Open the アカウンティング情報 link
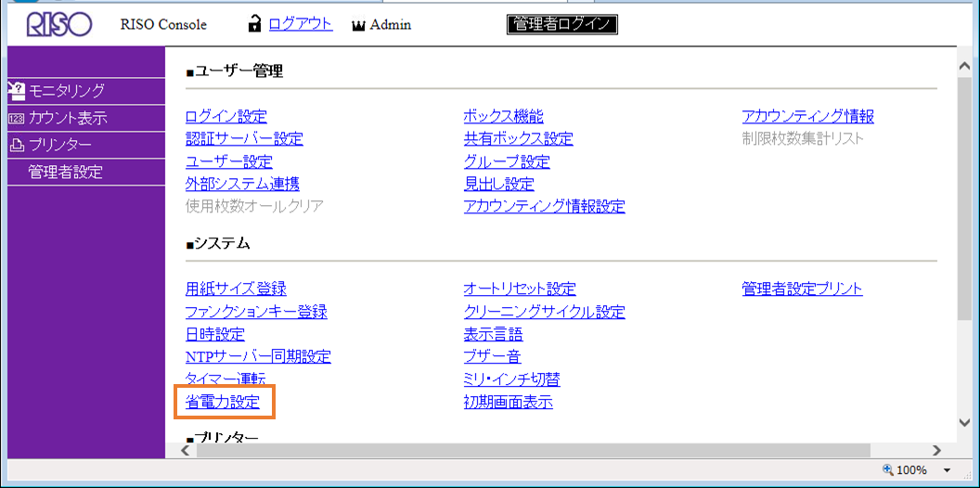 click(x=807, y=116)
